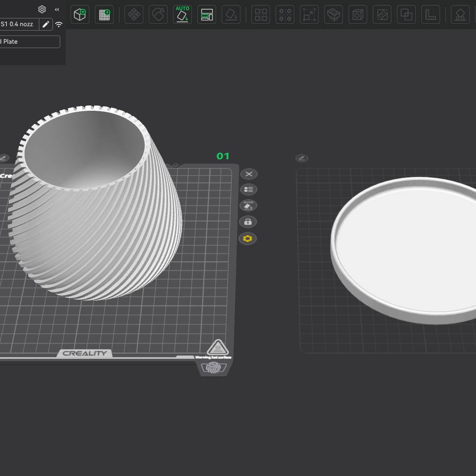Viewport: 476px width, 476px height.
Task: Arrange all objects on the plates
Action: tap(207, 15)
